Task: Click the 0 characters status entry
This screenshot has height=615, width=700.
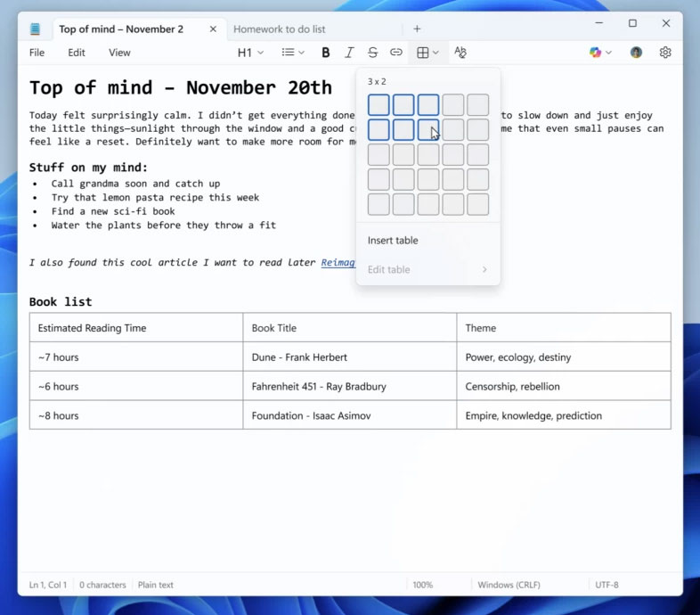Action: pyautogui.click(x=102, y=585)
